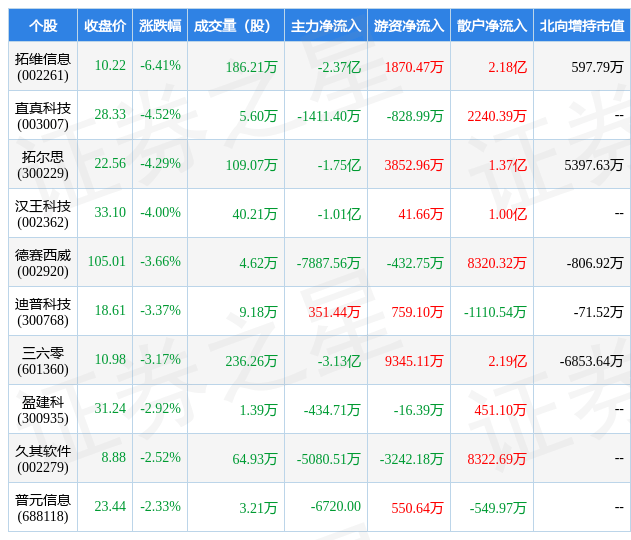631x540 pixels.
Task: Click hot money value 1870.47万
Action: 414,67
